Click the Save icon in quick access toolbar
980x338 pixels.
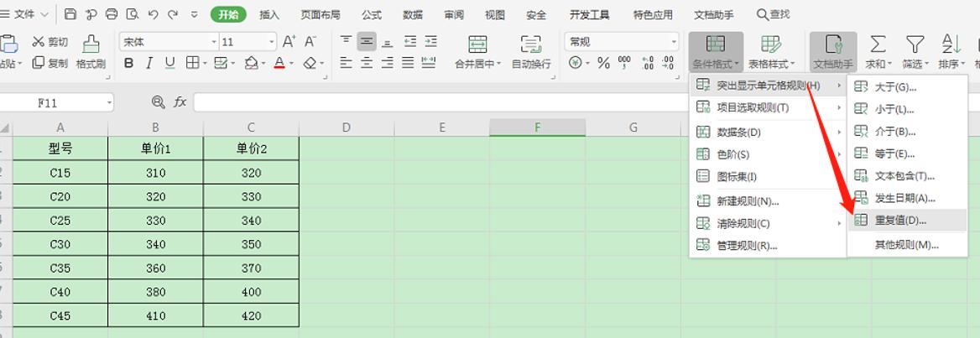click(x=70, y=13)
